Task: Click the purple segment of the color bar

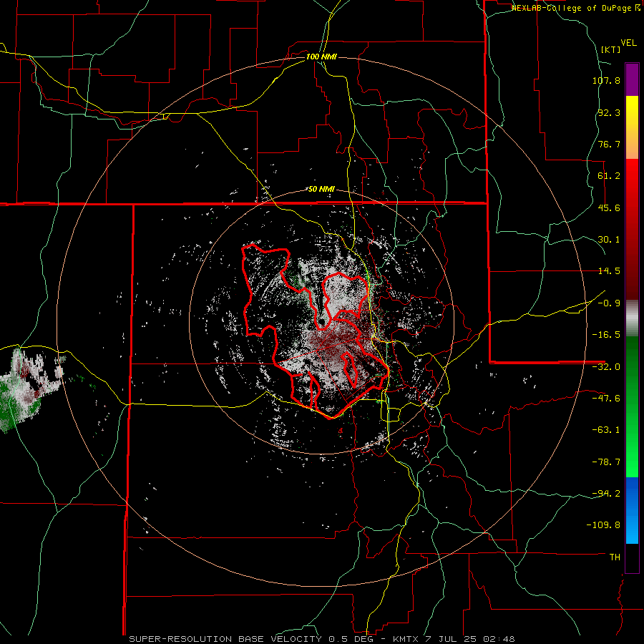Action: click(632, 80)
